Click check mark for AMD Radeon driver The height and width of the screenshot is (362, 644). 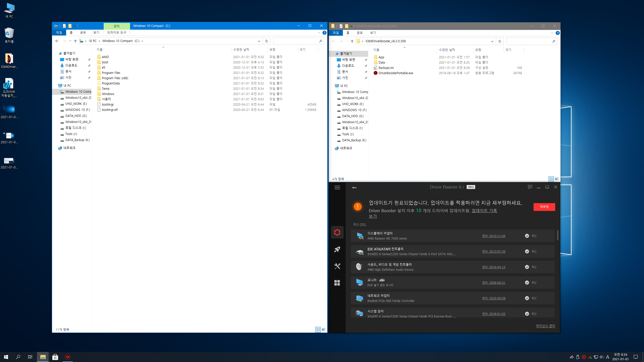click(527, 236)
